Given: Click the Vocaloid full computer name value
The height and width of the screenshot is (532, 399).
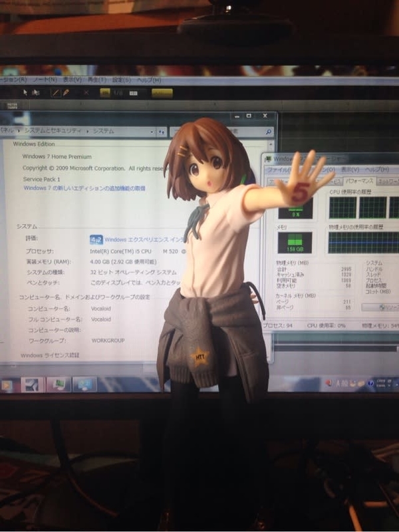Looking at the screenshot, I should point(101,319).
